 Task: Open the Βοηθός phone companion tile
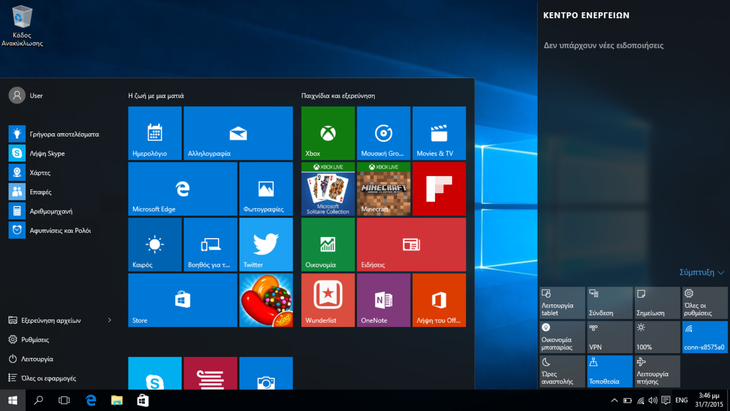(210, 244)
